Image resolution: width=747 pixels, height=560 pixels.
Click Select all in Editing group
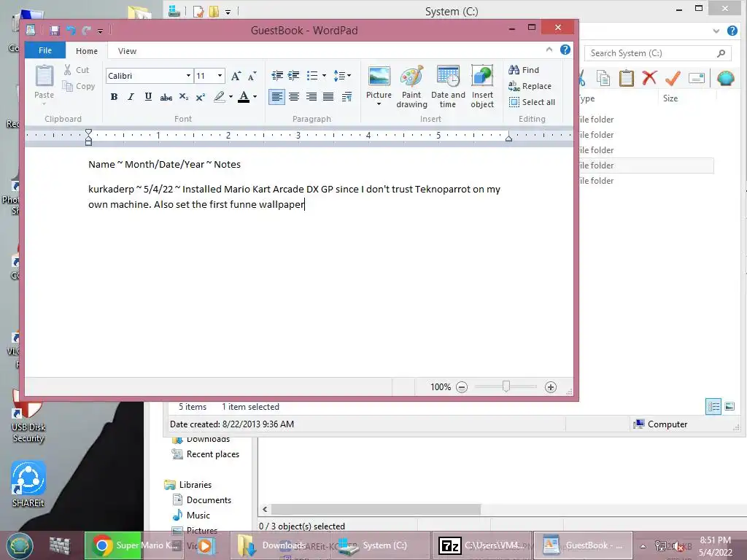point(532,102)
